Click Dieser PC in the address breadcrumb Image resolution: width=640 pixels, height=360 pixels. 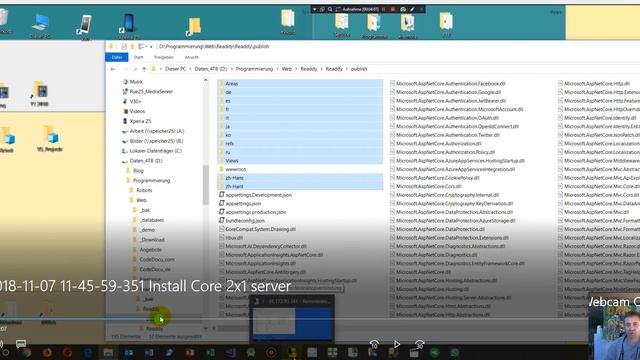(x=176, y=69)
